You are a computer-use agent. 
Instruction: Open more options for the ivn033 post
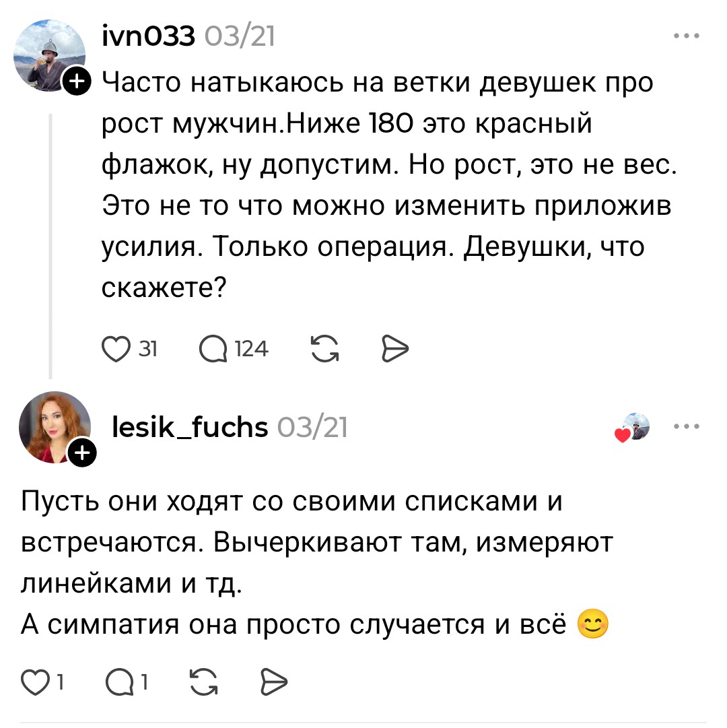click(x=687, y=36)
